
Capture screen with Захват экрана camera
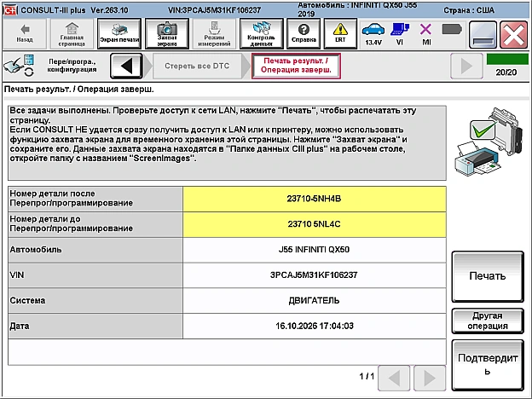pos(166,33)
